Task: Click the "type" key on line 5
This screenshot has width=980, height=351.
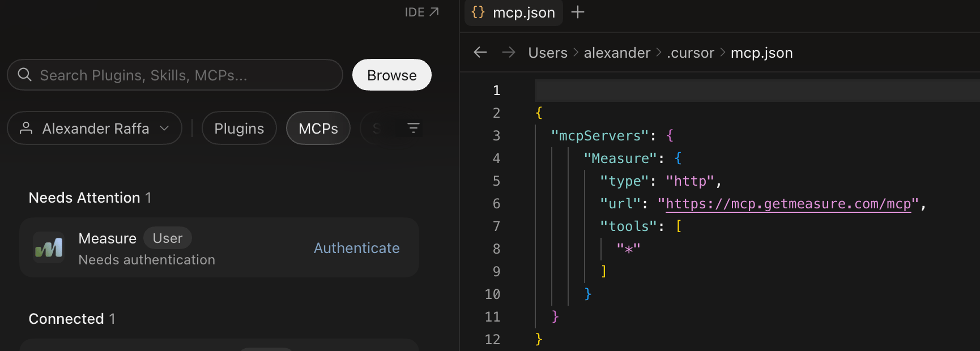Action: coord(624,181)
